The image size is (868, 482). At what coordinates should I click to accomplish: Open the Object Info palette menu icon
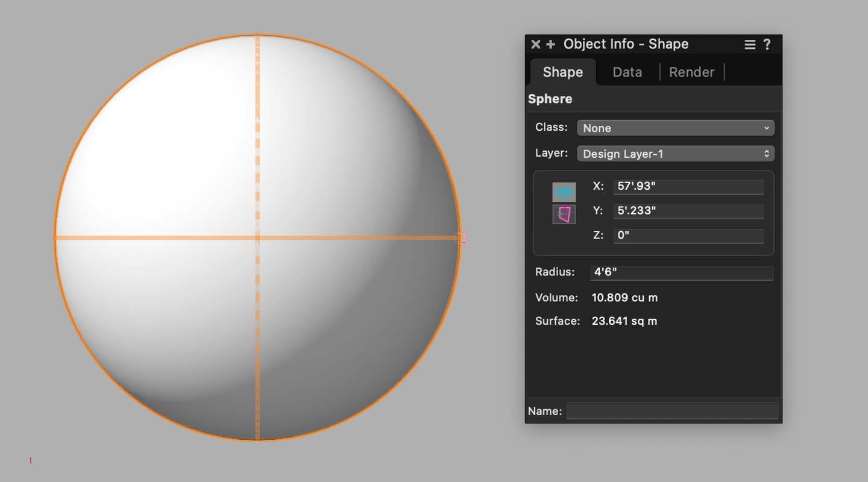pyautogui.click(x=750, y=45)
